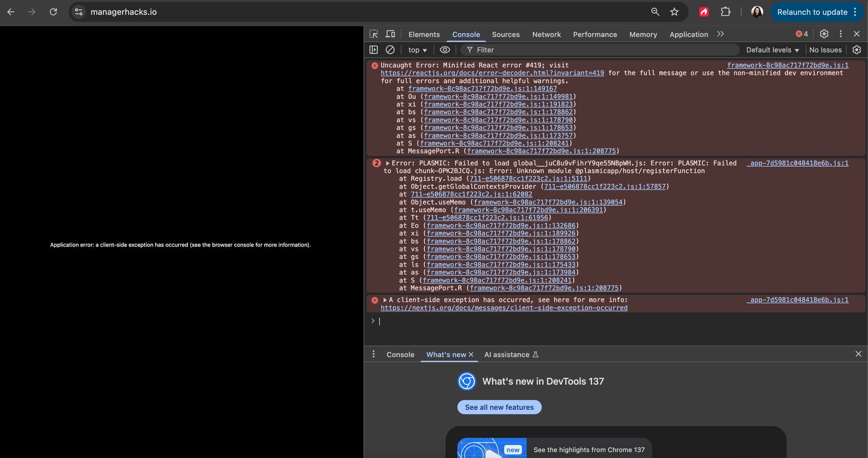The width and height of the screenshot is (868, 458).
Task: Open live expression eye icon
Action: tap(445, 50)
